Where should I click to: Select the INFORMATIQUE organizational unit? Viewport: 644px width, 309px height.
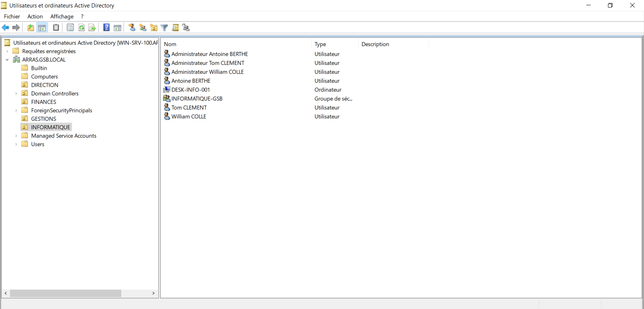coord(51,127)
